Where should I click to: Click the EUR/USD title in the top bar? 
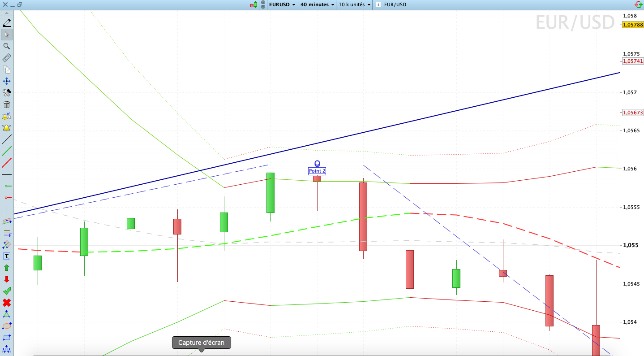[x=395, y=4]
